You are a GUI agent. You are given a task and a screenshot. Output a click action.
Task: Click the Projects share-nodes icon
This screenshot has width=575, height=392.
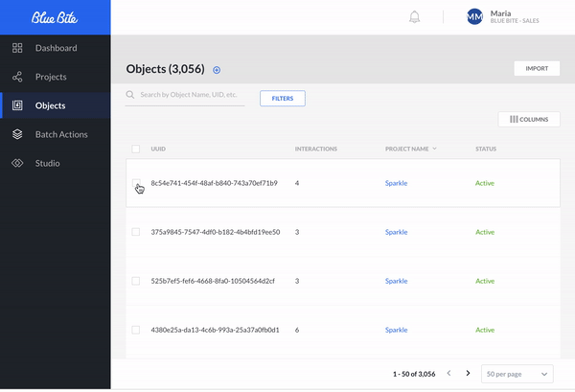point(17,77)
